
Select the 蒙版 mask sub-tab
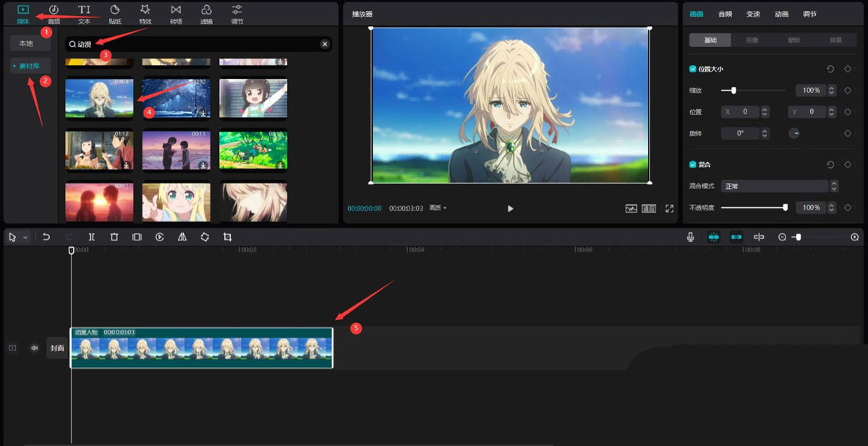[x=794, y=40]
